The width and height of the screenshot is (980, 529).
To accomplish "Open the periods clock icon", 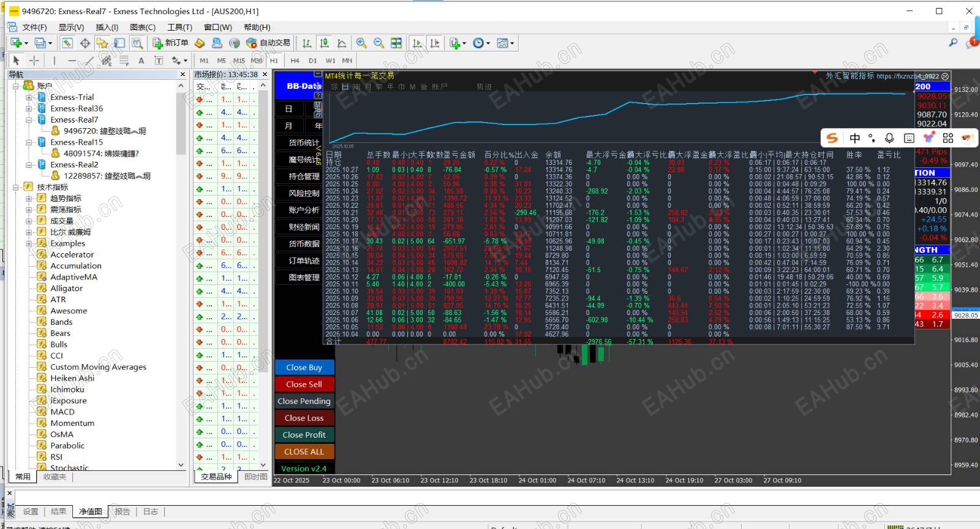I will 478,43.
